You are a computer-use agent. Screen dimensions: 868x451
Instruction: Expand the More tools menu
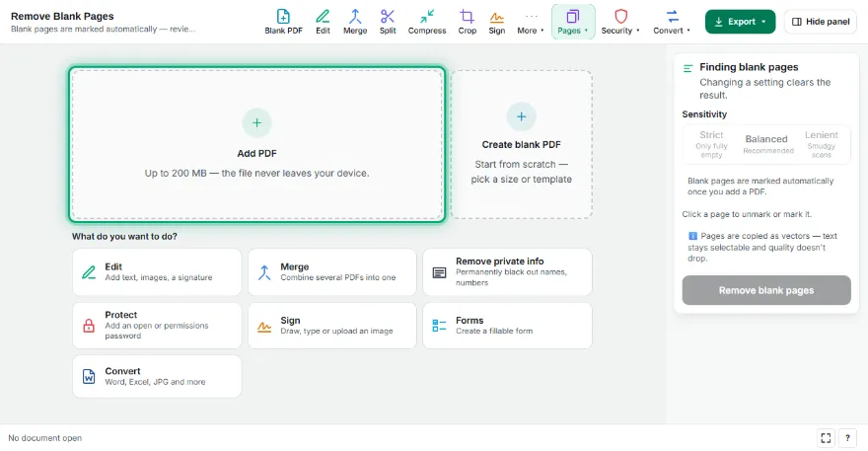531,22
